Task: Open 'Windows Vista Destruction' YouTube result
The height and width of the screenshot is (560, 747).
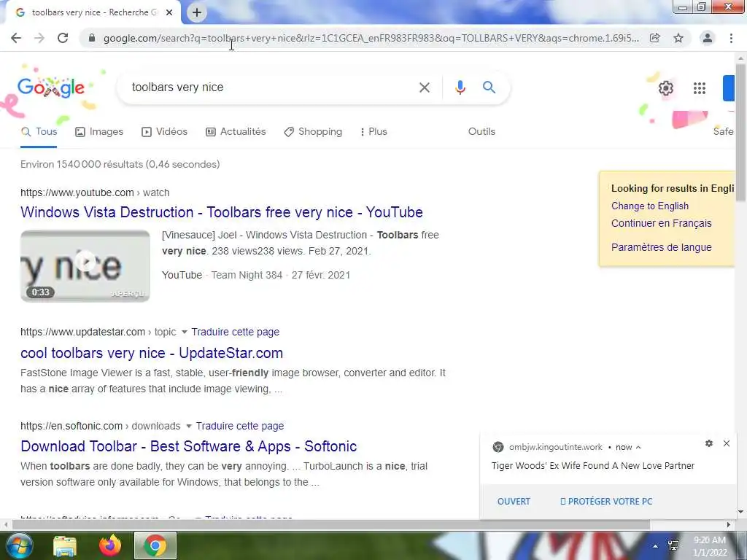Action: click(x=222, y=212)
